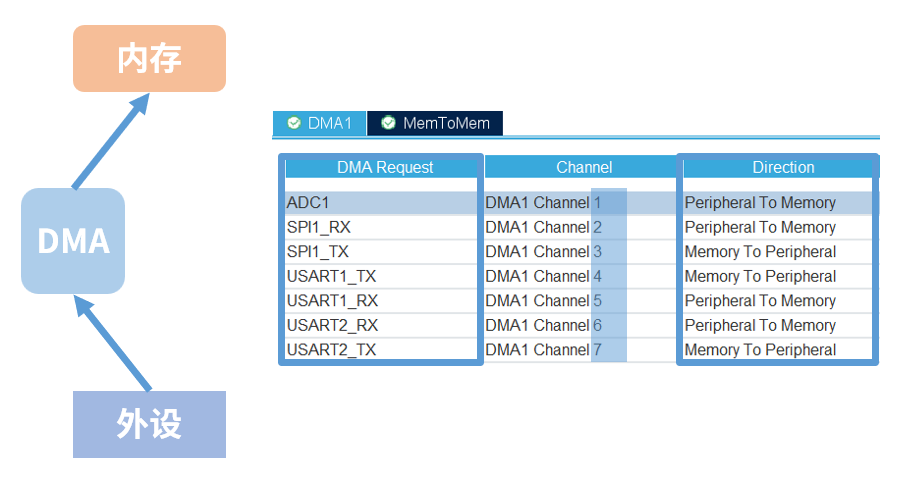The width and height of the screenshot is (897, 482).
Task: Click the DMA1 Channel 6 cell
Action: point(581,325)
